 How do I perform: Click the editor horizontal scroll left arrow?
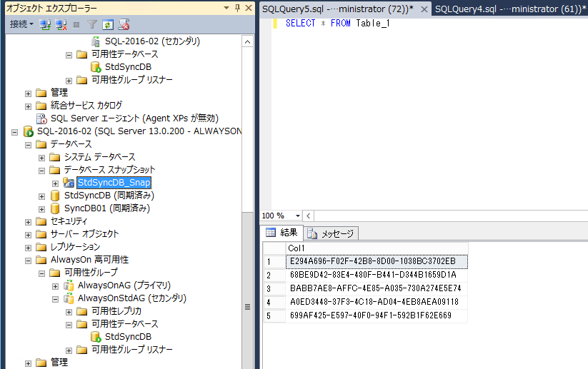click(x=308, y=216)
